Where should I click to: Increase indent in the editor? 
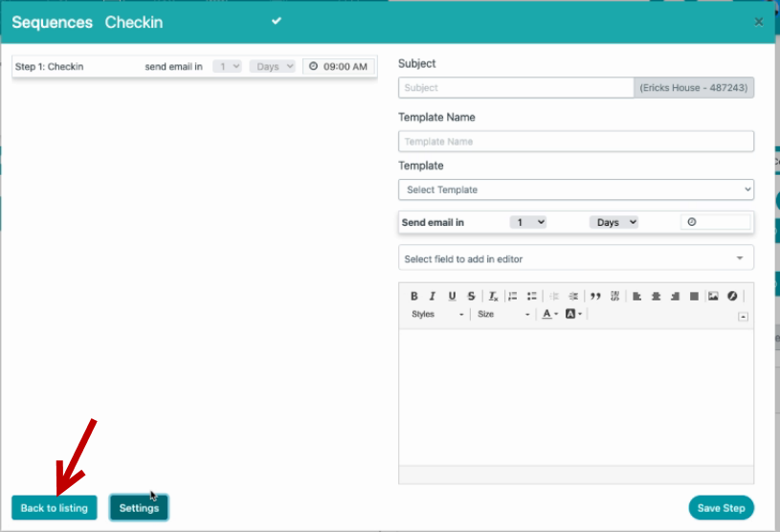(x=573, y=297)
